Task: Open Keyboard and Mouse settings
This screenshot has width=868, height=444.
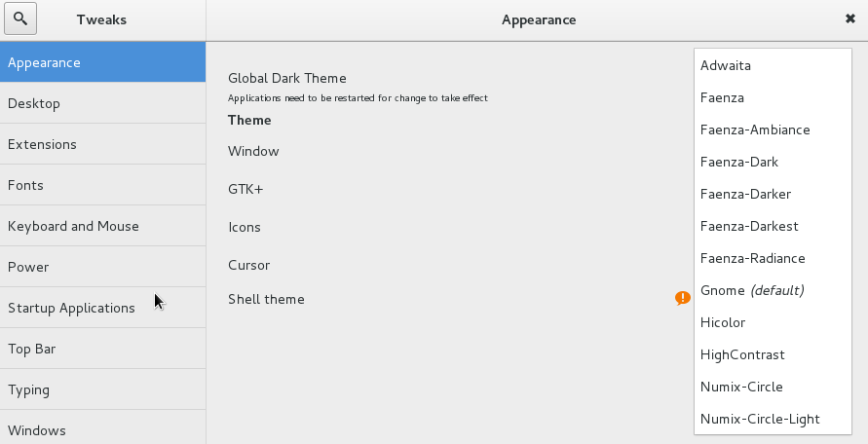Action: click(x=103, y=226)
